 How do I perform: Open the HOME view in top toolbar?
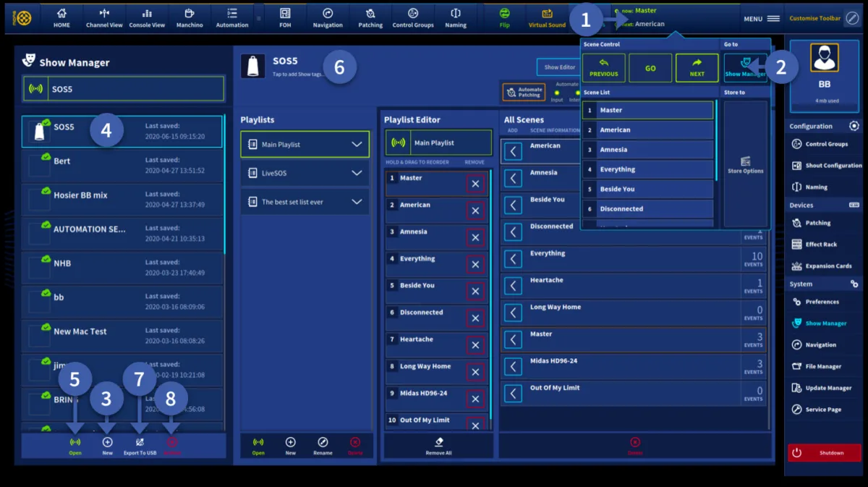[x=61, y=18]
